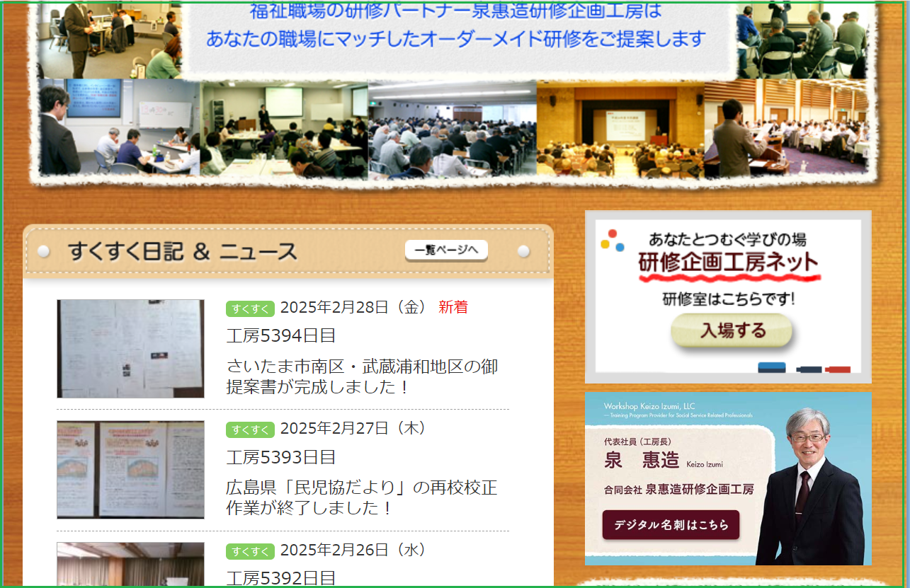Click the 泉 惠造 portrait photo

click(810, 486)
